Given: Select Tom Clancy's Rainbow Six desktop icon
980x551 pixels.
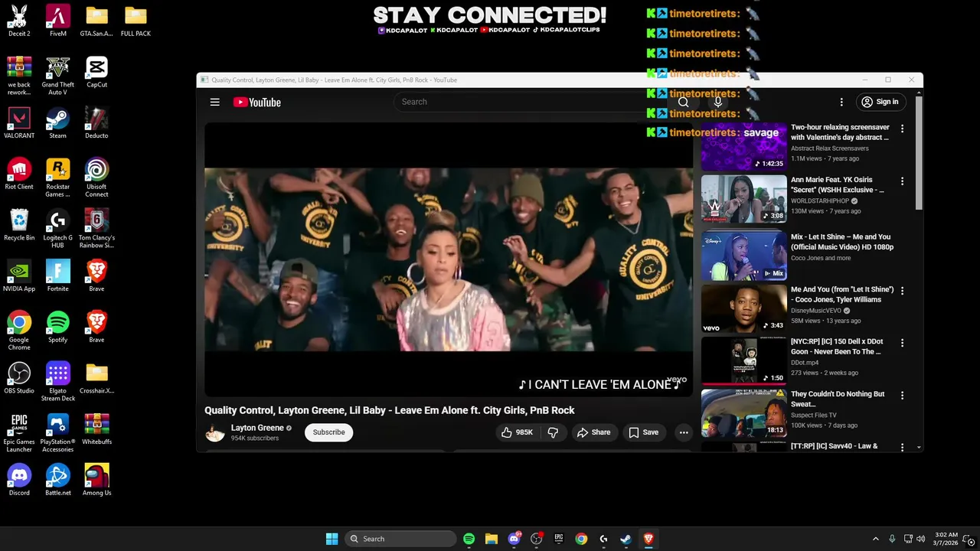Looking at the screenshot, I should [96, 229].
